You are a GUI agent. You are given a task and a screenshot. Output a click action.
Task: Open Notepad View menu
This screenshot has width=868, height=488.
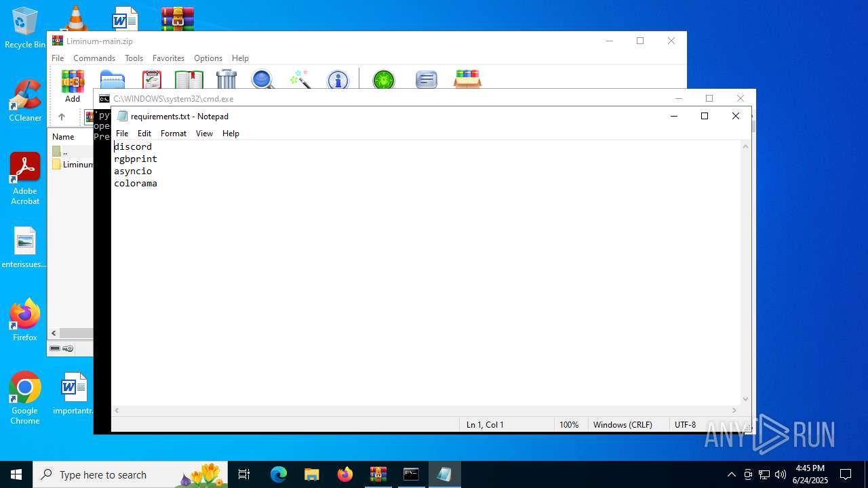(x=205, y=134)
